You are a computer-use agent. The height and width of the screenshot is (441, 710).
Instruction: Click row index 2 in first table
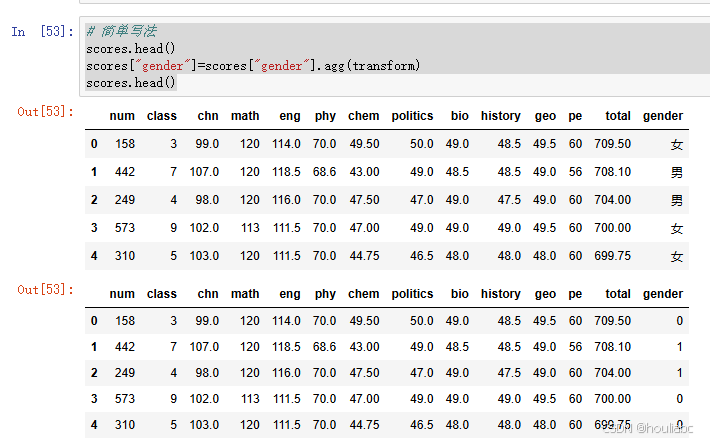(x=94, y=200)
